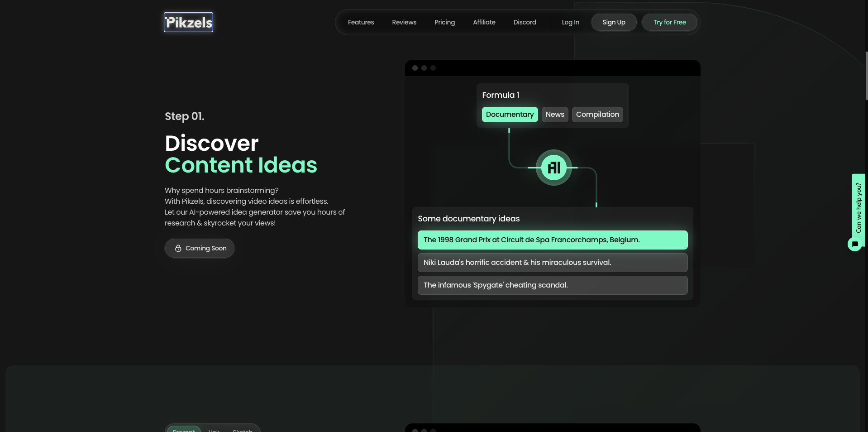Open the chat bubble icon
This screenshot has height=432, width=868.
click(855, 244)
